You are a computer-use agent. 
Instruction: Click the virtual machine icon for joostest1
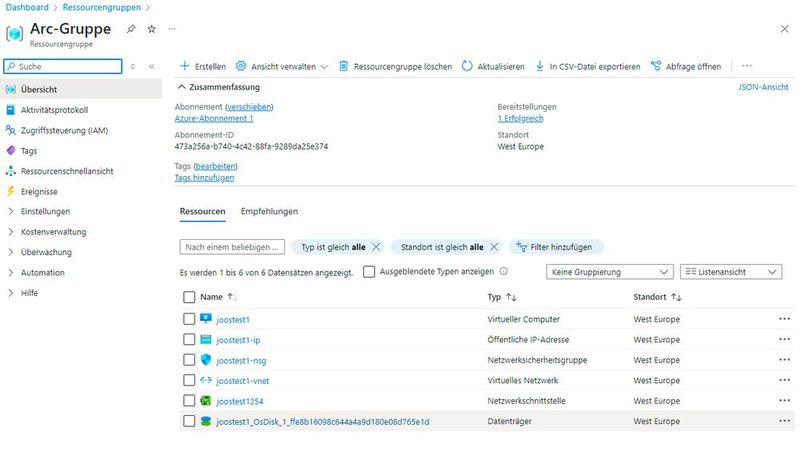click(x=206, y=319)
